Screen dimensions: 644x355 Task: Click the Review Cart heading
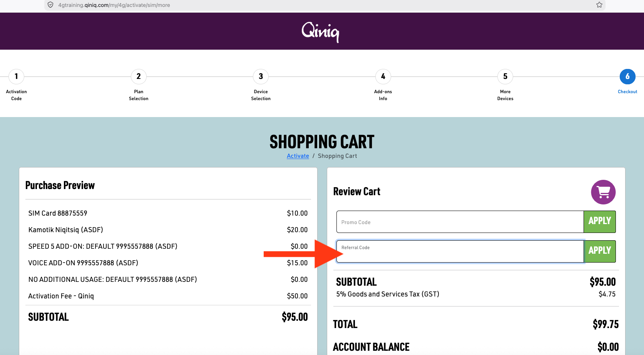click(x=357, y=192)
